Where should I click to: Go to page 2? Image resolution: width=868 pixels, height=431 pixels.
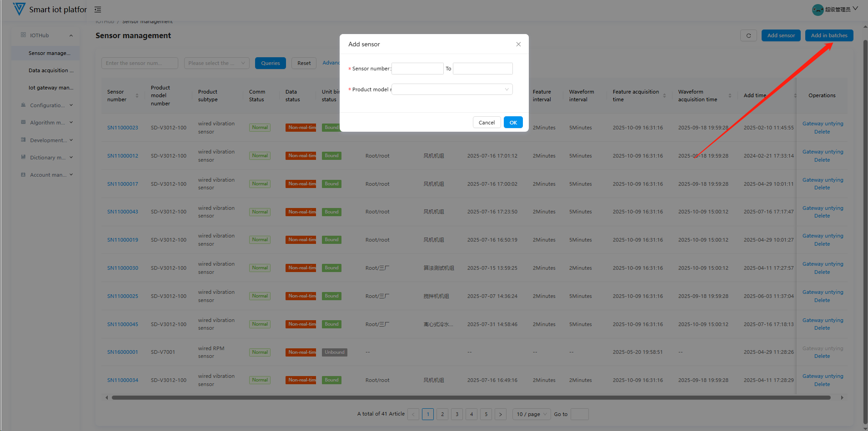click(x=442, y=414)
